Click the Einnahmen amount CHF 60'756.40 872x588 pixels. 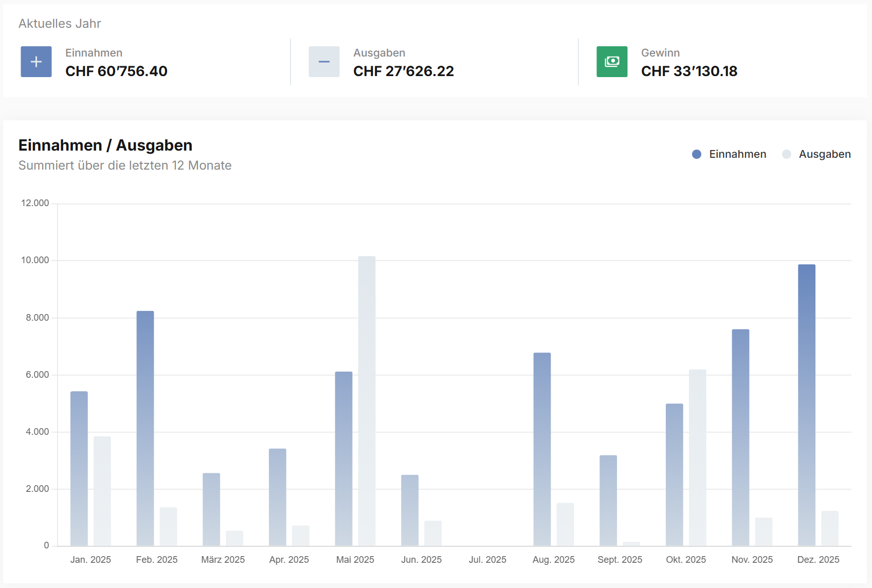(116, 71)
